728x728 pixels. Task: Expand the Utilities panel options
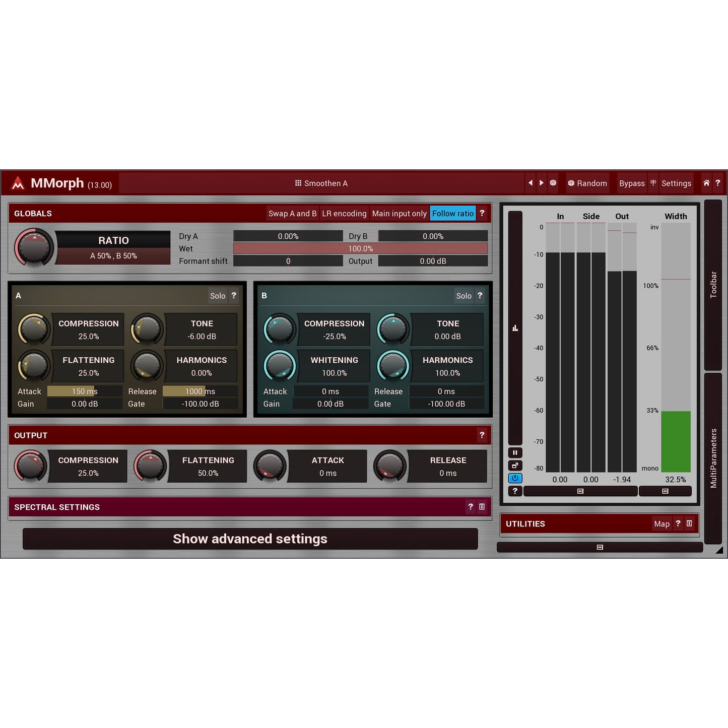689,523
